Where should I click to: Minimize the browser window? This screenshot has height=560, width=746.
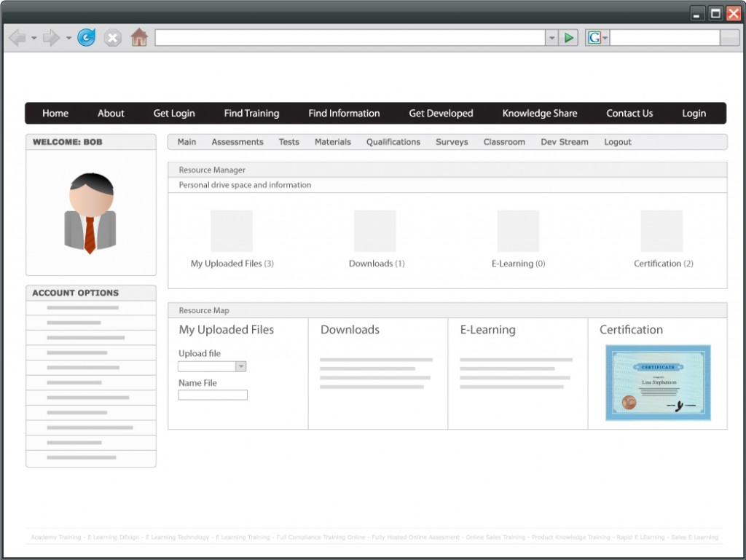(696, 13)
